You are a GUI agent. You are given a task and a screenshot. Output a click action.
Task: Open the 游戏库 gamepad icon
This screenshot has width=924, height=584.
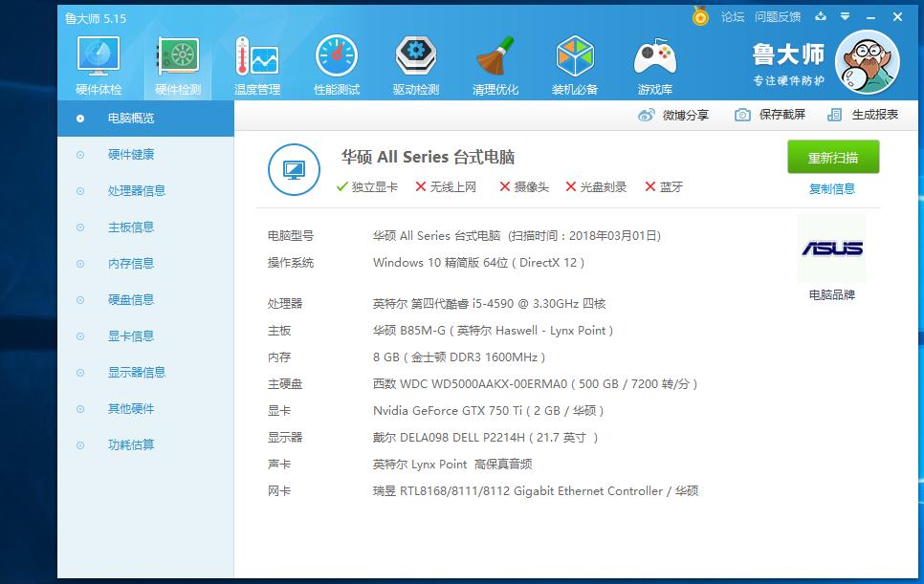pyautogui.click(x=654, y=65)
